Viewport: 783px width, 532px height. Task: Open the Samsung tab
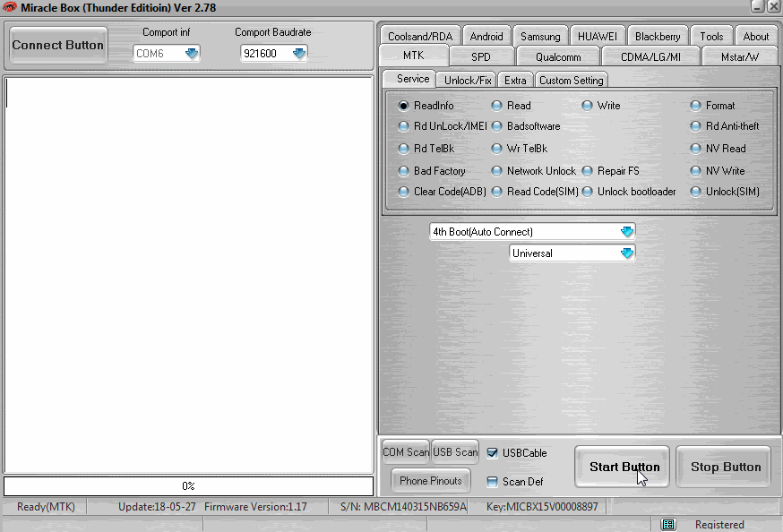click(540, 37)
